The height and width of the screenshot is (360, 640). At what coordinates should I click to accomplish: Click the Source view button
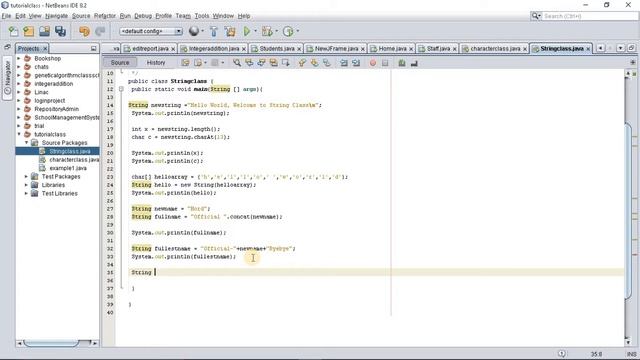pos(120,62)
